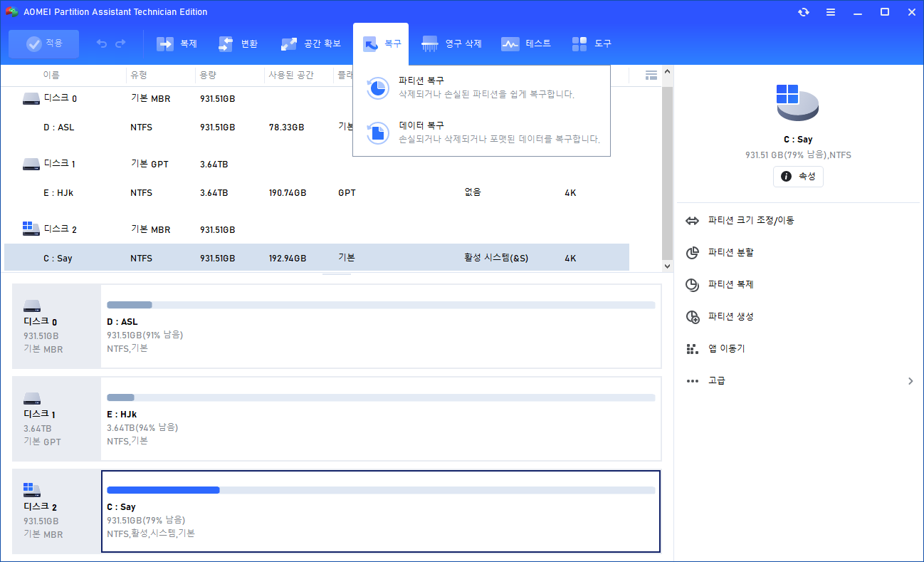Click the 용량 column header
The width and height of the screenshot is (924, 562).
point(207,75)
